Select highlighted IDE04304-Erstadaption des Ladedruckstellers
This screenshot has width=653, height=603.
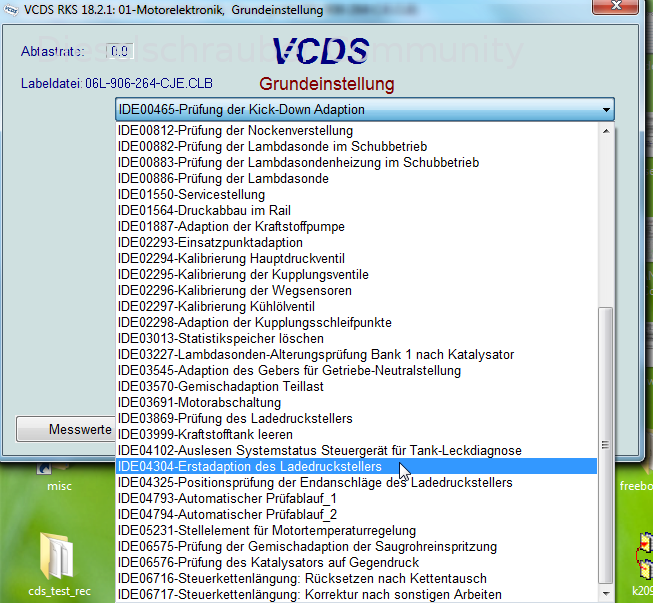(x=356, y=466)
